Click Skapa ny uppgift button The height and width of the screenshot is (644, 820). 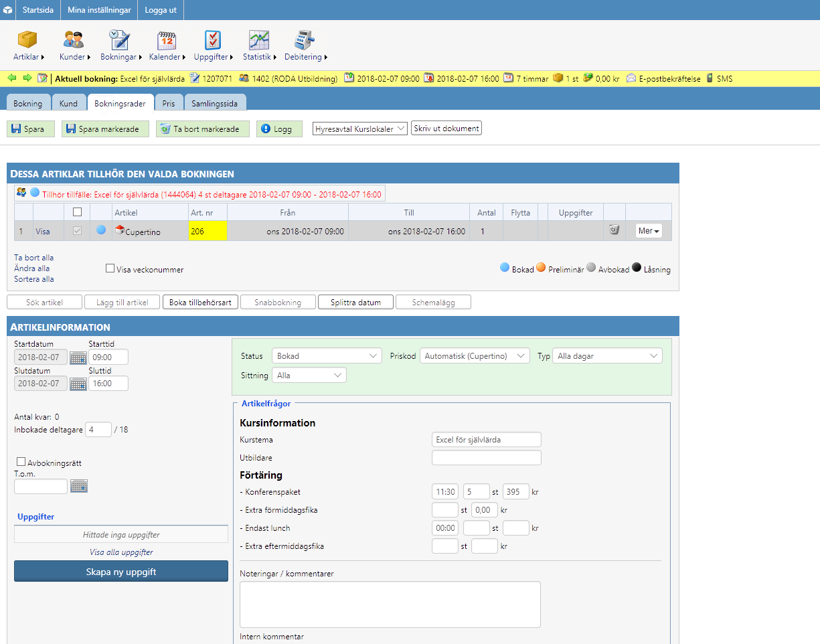tap(121, 572)
